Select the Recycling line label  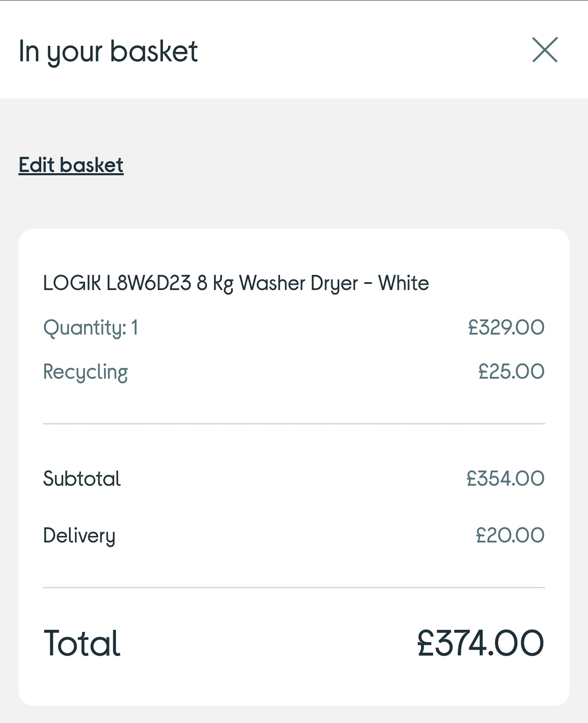pos(85,372)
